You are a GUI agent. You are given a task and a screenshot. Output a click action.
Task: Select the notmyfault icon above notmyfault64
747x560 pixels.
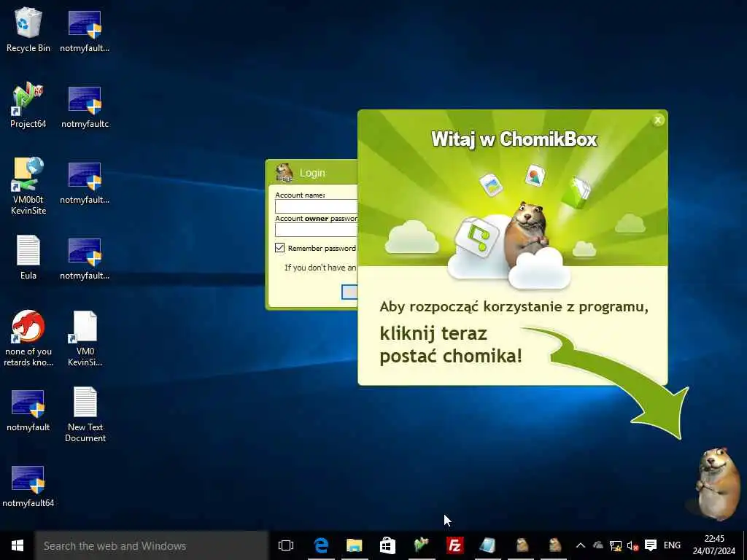pyautogui.click(x=28, y=411)
